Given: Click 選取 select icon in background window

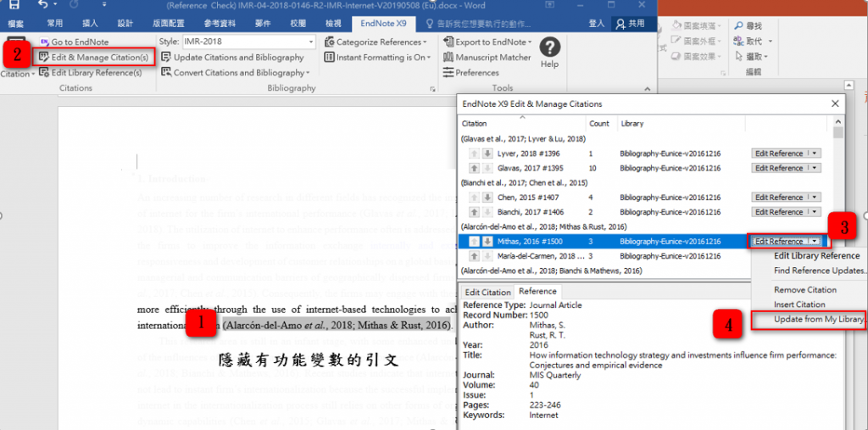Looking at the screenshot, I should click(x=739, y=57).
